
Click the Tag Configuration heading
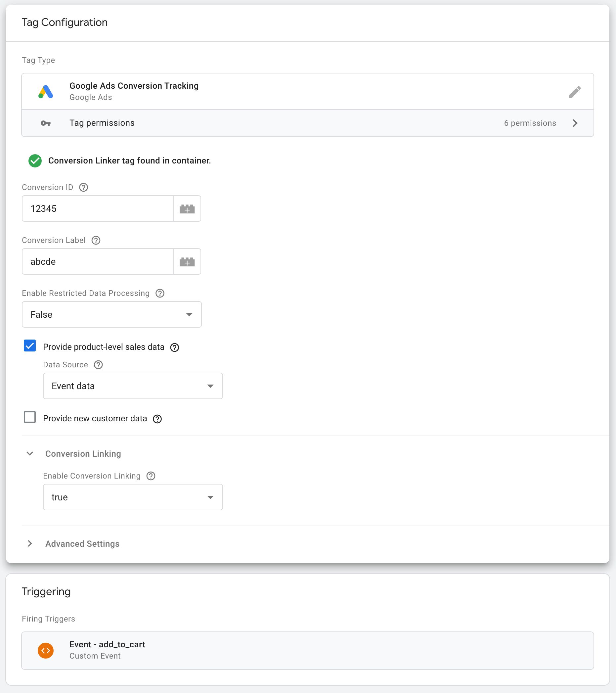[x=65, y=23]
